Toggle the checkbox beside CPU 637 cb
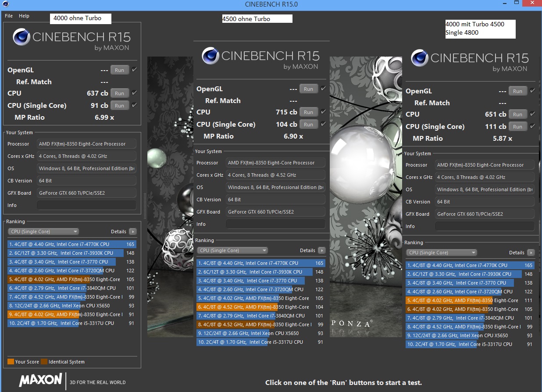This screenshot has height=392, width=542. coord(134,93)
